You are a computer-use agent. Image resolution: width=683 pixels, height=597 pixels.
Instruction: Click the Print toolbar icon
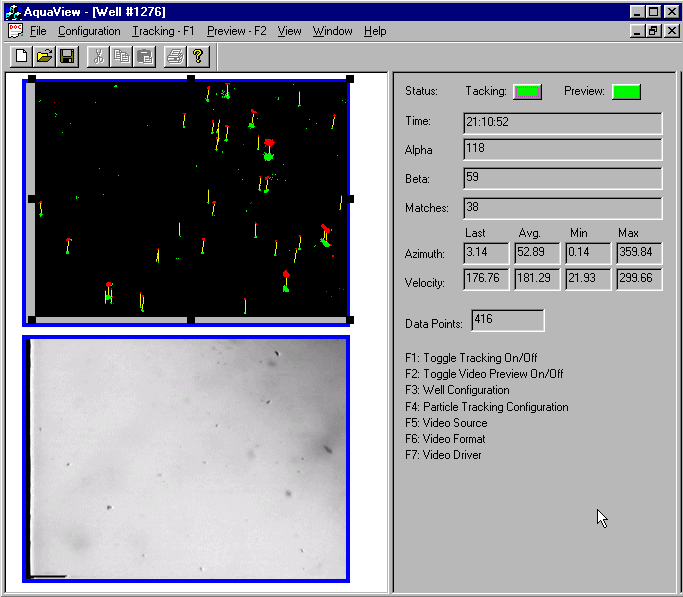[176, 56]
